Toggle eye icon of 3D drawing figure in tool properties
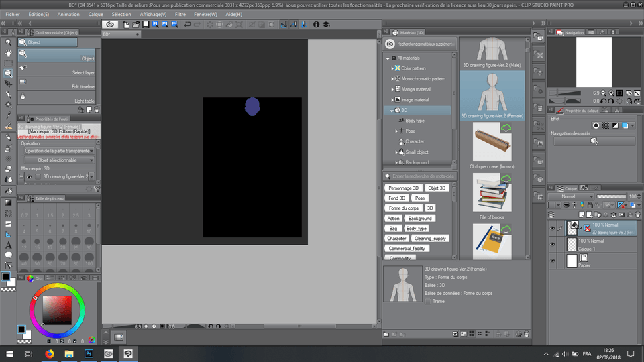Image resolution: width=644 pixels, height=362 pixels. coord(29,177)
